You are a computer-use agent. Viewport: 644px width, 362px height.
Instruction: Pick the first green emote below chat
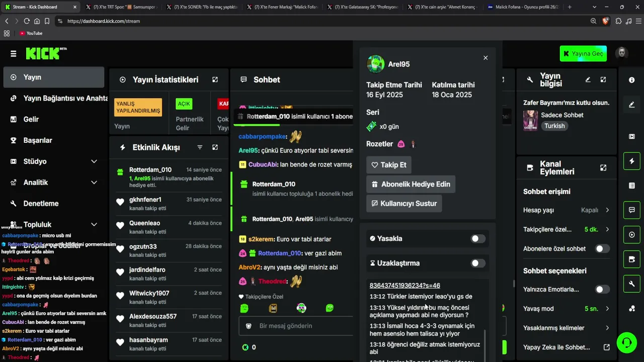244,308
